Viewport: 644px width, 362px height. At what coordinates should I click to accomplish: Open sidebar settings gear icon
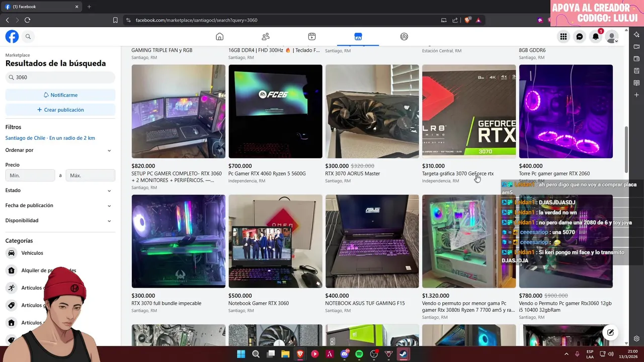click(x=636, y=338)
